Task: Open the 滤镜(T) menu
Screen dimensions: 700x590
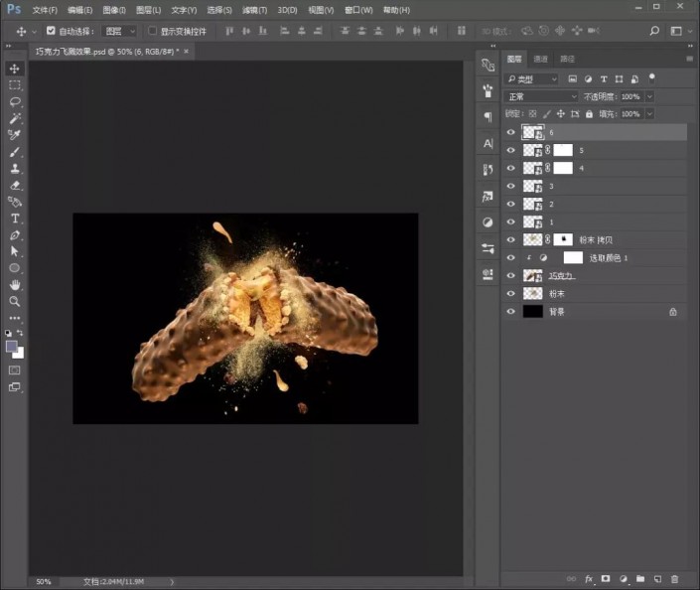Action: 254,10
